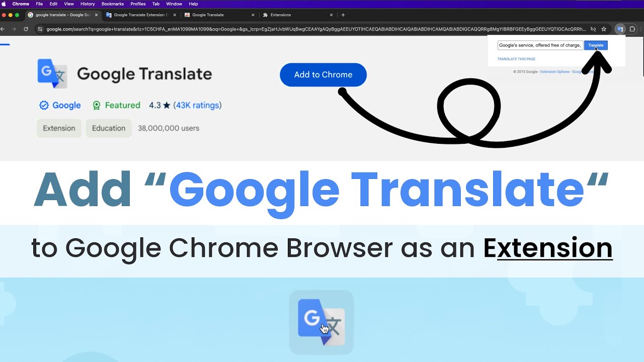
Task: Open the Chrome application menu
Action: 21,4
